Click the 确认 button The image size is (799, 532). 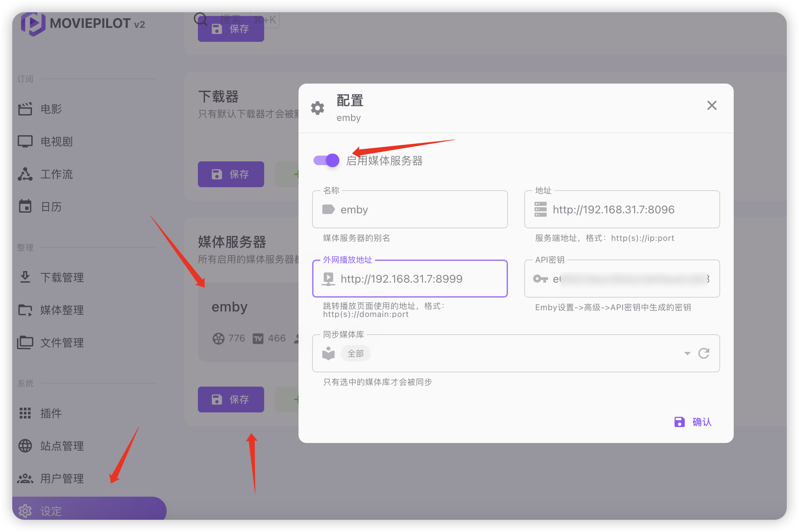point(693,422)
